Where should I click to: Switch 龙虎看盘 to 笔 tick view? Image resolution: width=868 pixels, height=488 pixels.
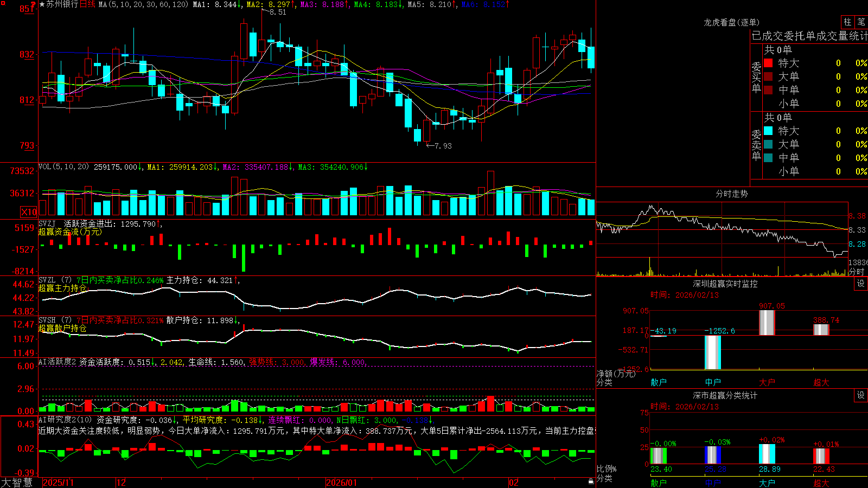tap(861, 22)
